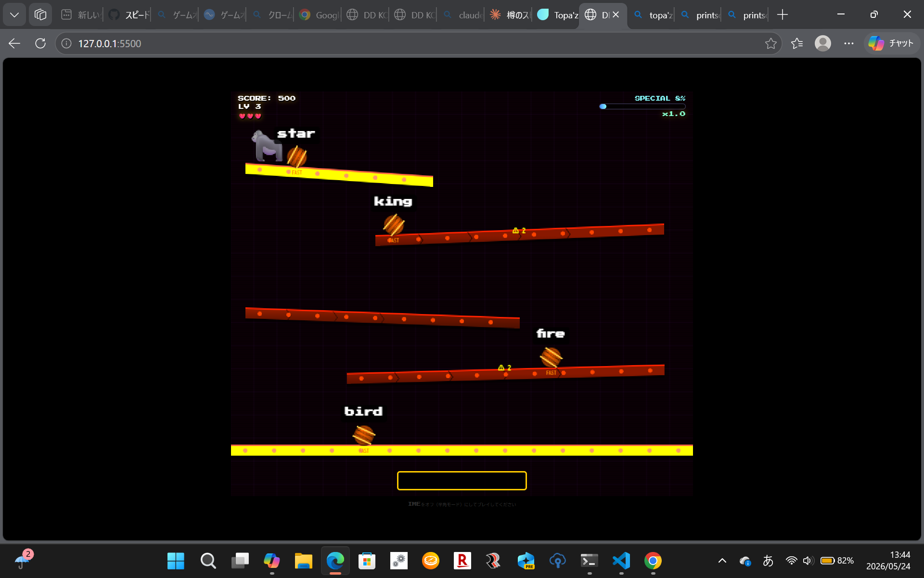Open the Rakuten R app in the taskbar
Viewport: 924px width, 578px height.
tap(462, 561)
